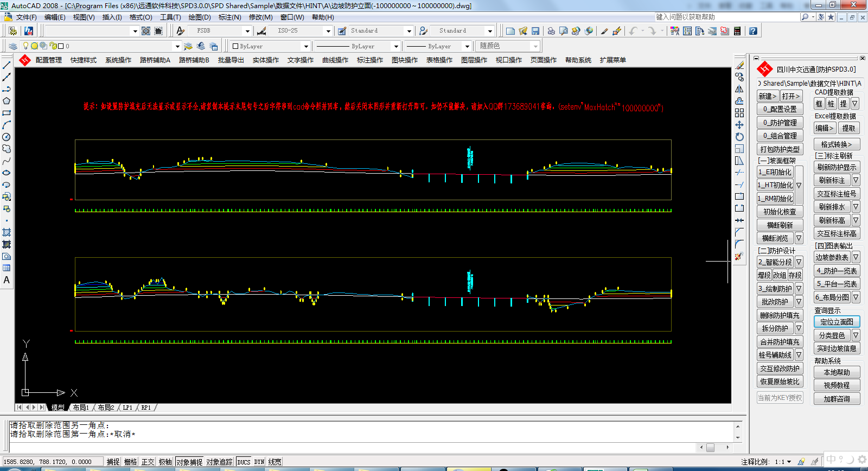Viewport: 868px width, 471px height.
Task: Select the Multiline Text tool A
Action: point(7,280)
